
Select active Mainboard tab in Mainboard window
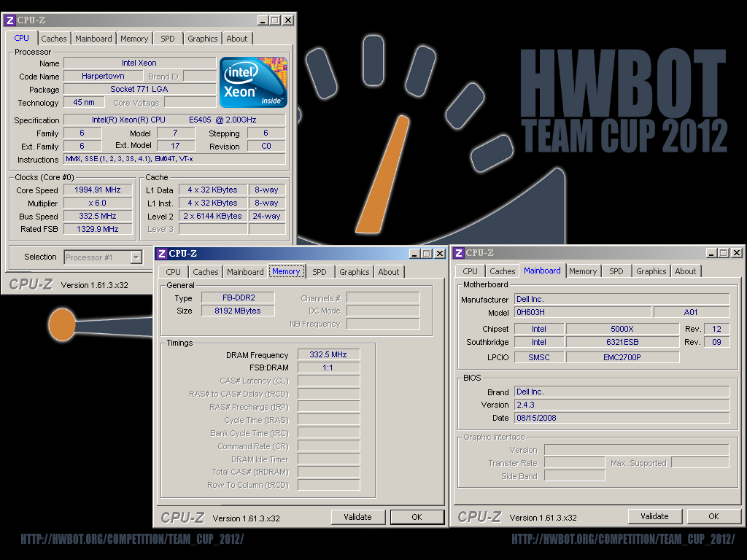[x=542, y=271]
